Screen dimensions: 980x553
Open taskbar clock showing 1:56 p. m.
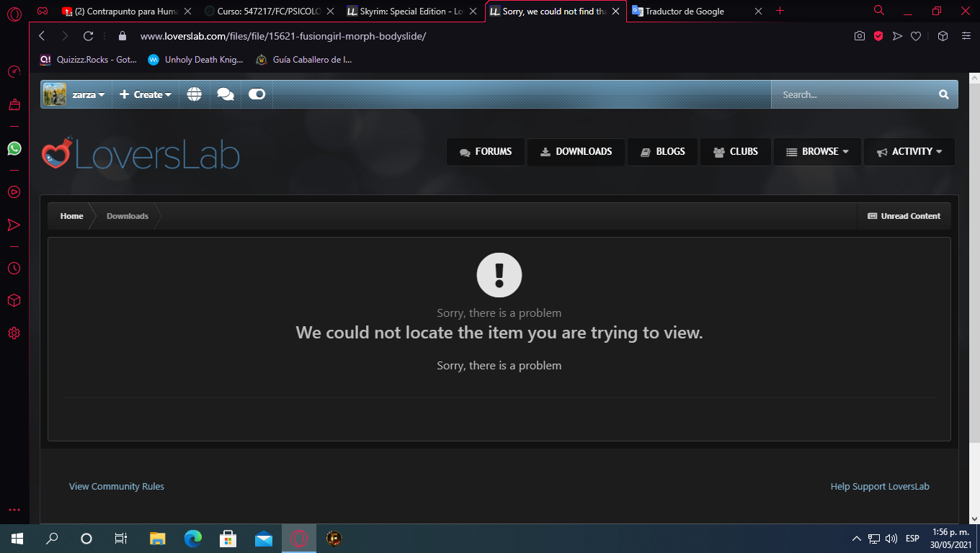pos(952,539)
